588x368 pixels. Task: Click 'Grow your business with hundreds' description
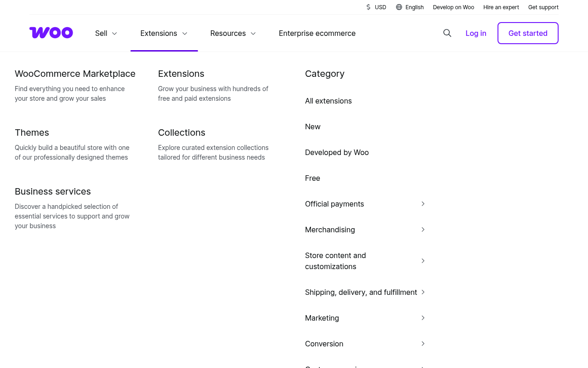213,93
